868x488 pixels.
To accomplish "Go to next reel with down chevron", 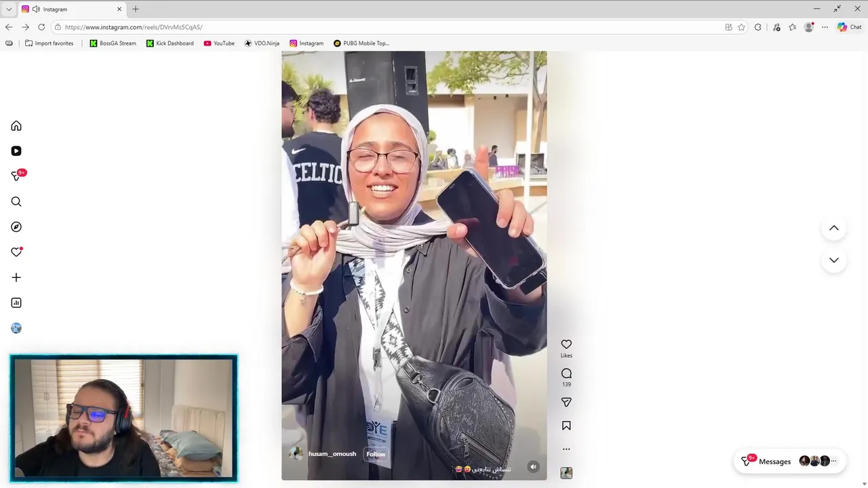I will click(834, 260).
